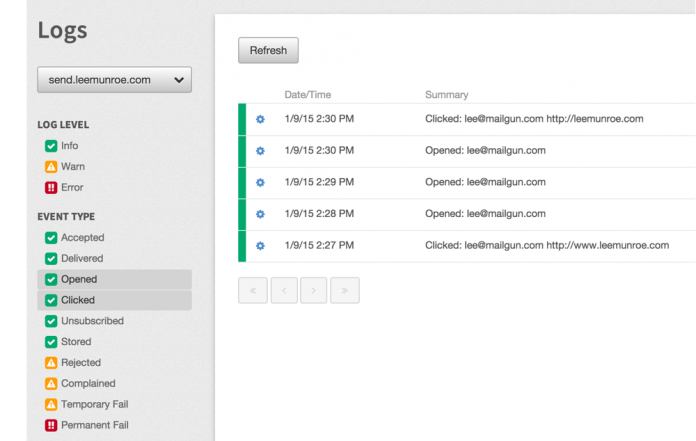Uncheck the Accepted event type
The width and height of the screenshot is (696, 441).
[51, 238]
